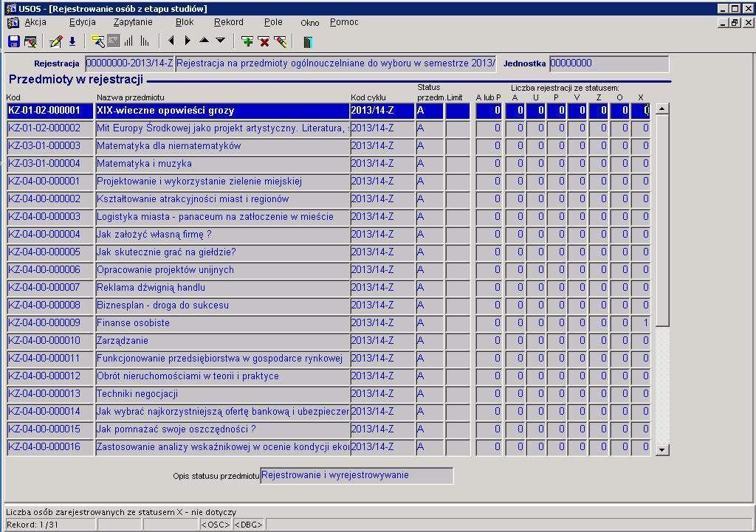Click the USOS form icon left of Akcja
756x532 pixels.
click(13, 23)
